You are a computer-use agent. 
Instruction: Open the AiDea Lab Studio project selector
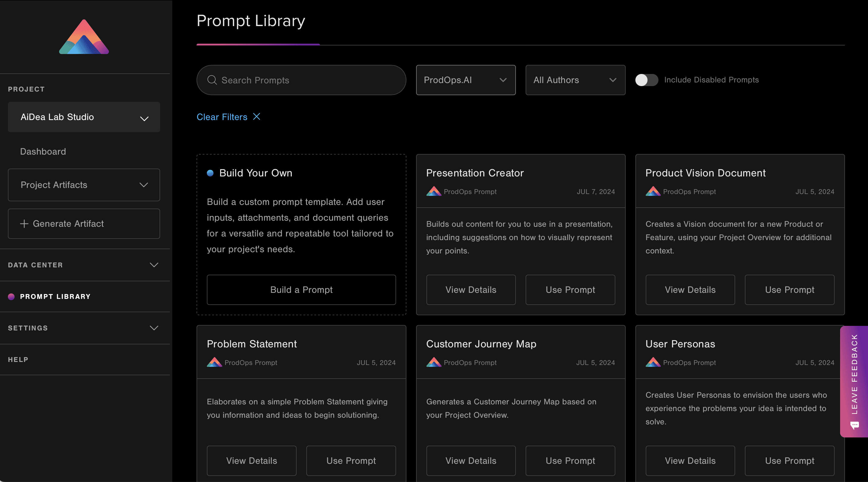[84, 117]
